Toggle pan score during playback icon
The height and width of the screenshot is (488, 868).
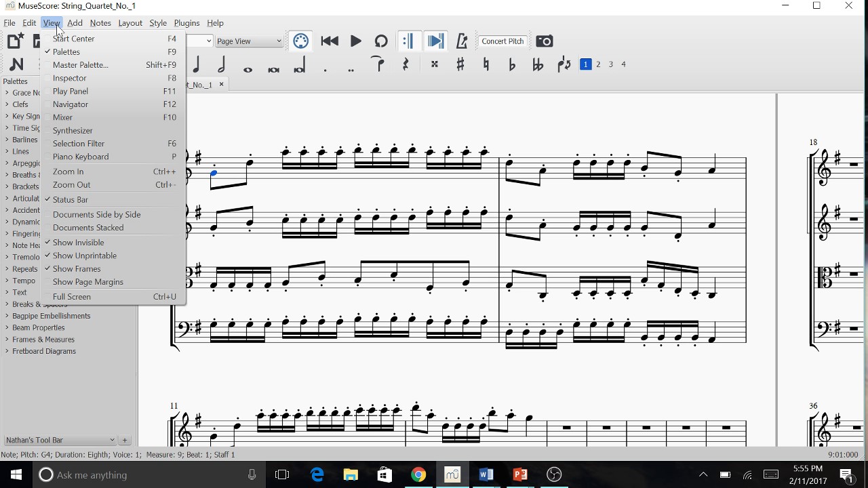click(435, 41)
